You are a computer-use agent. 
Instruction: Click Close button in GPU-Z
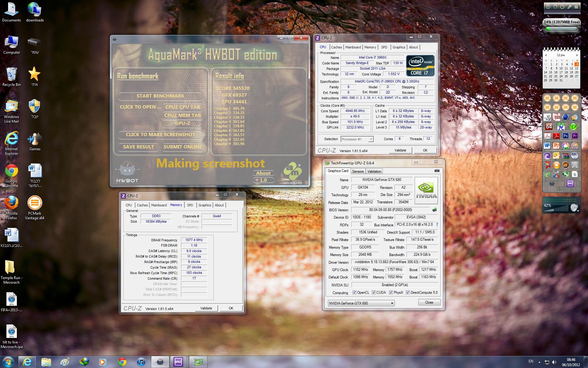[429, 302]
